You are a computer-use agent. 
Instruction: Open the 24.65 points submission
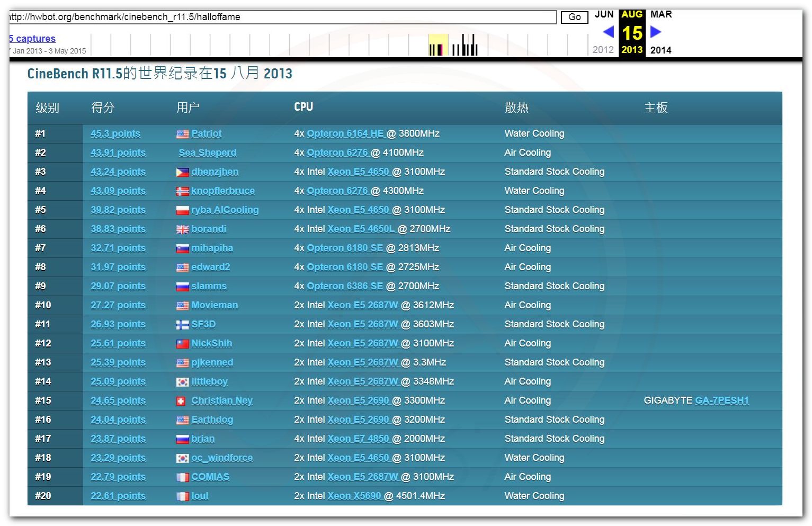[x=118, y=400]
